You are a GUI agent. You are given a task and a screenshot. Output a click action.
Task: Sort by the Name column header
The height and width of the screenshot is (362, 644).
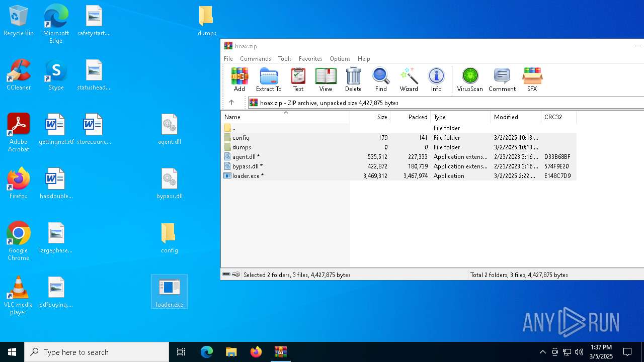pos(285,117)
